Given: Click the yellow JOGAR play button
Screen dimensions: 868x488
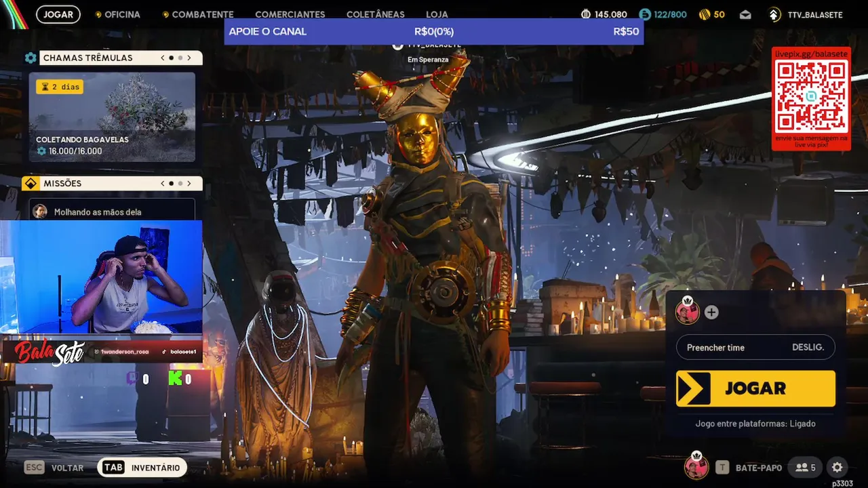Looking at the screenshot, I should point(755,388).
